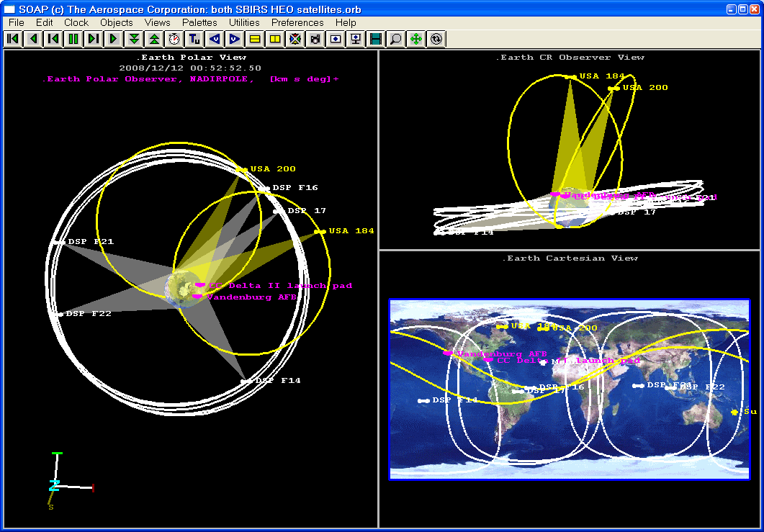Click the step forward one frame button

click(x=94, y=39)
